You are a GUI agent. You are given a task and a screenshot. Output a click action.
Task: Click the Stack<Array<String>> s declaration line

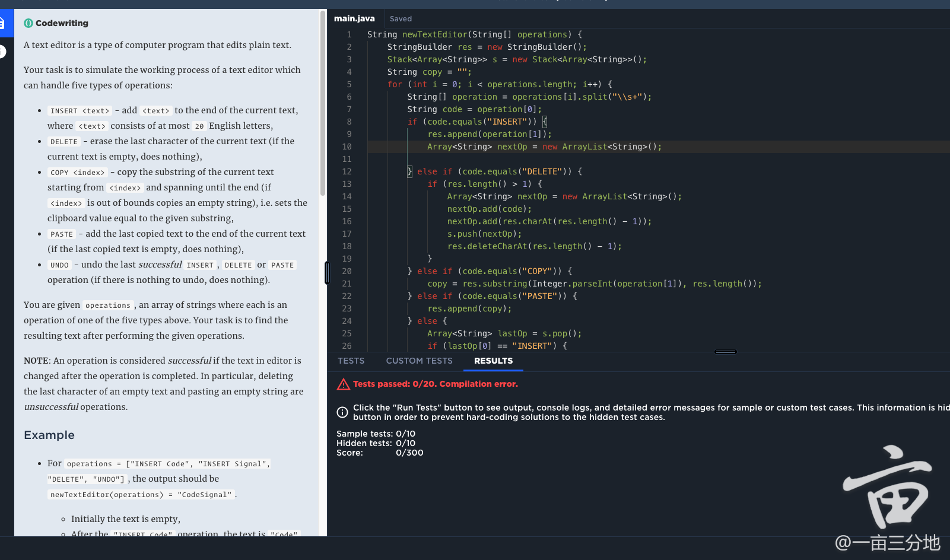click(517, 59)
